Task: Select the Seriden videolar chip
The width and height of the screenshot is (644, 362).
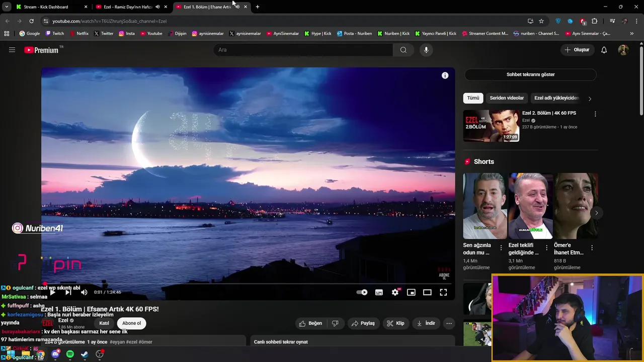Action: tap(507, 98)
